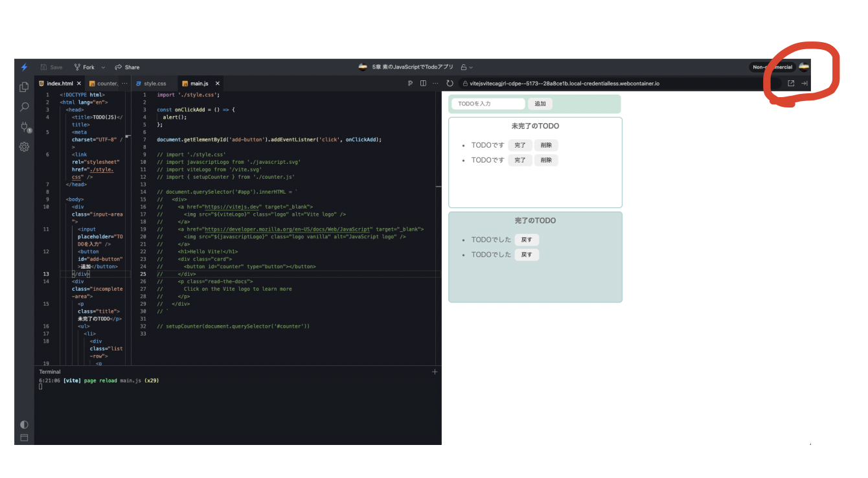Click the 'setupCounter' comment on line 32
The image size is (868, 478).
233,326
